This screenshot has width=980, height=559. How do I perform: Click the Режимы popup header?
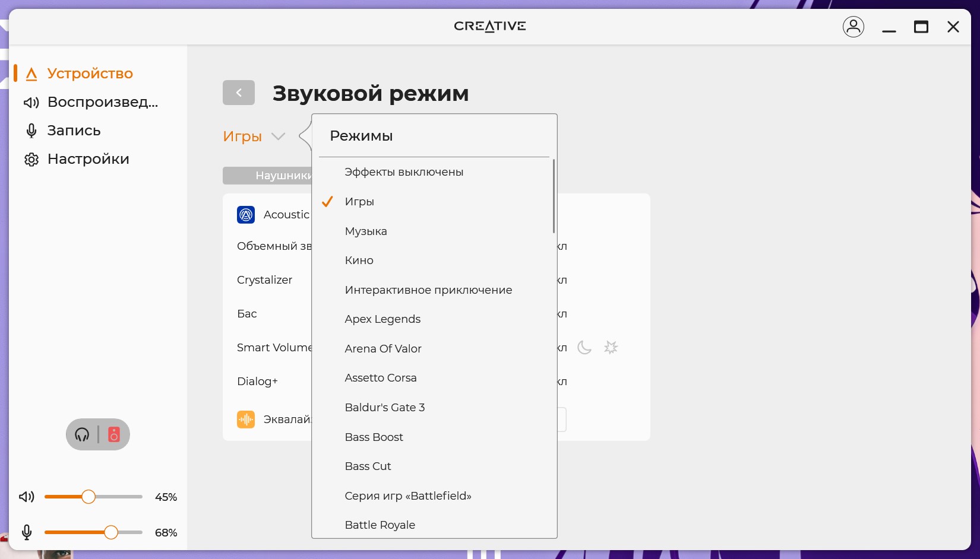coord(361,136)
